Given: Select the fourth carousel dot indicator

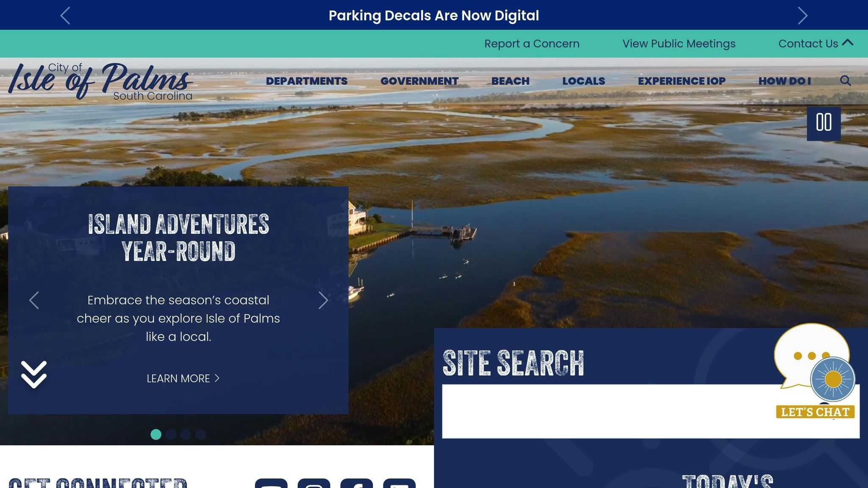Looking at the screenshot, I should coord(200,434).
